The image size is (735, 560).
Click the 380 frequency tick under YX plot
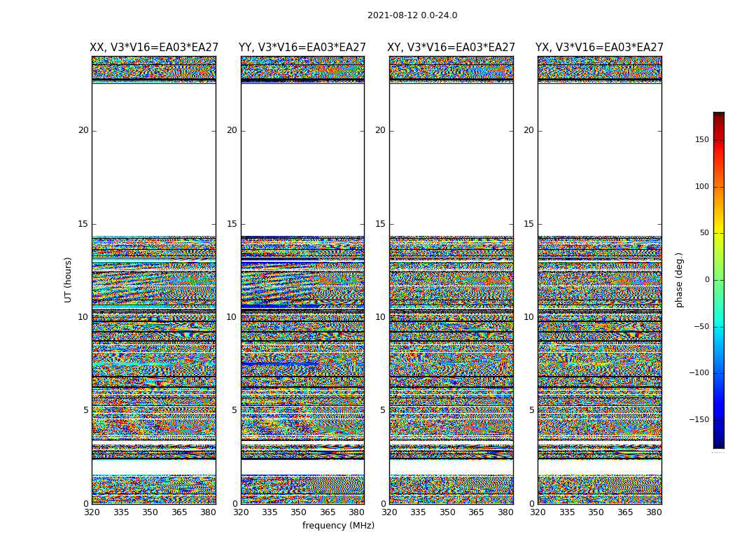654,512
